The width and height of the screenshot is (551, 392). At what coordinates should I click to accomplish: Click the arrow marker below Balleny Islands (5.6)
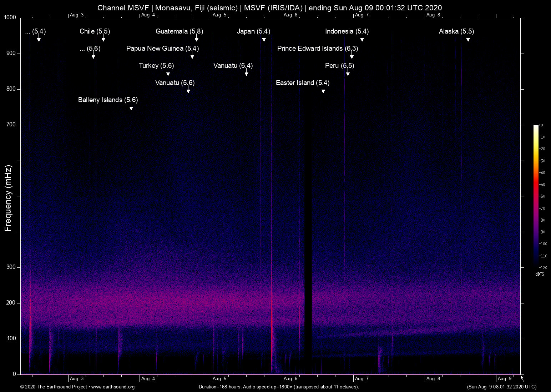[x=131, y=107]
